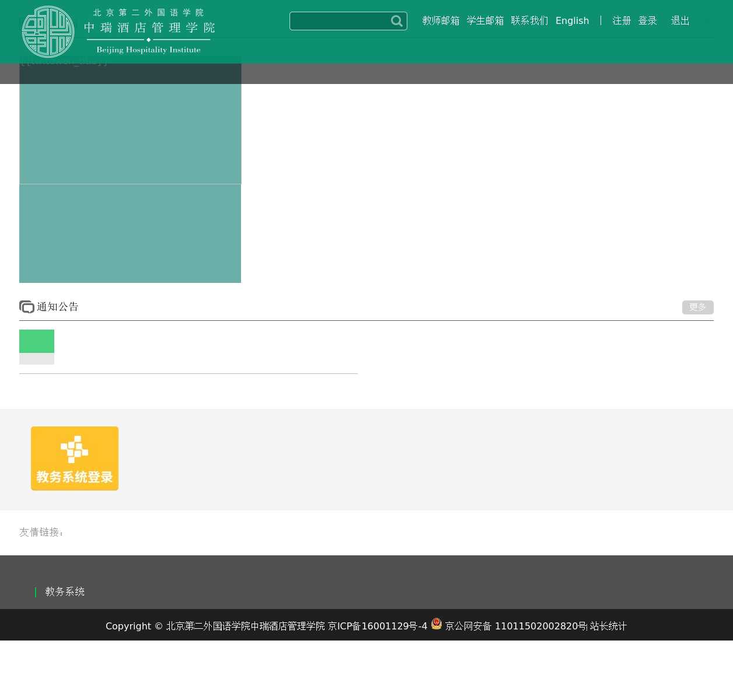This screenshot has height=700, width=733.
Task: Click the Beijing Hospitality Institute logo
Action: point(118,32)
